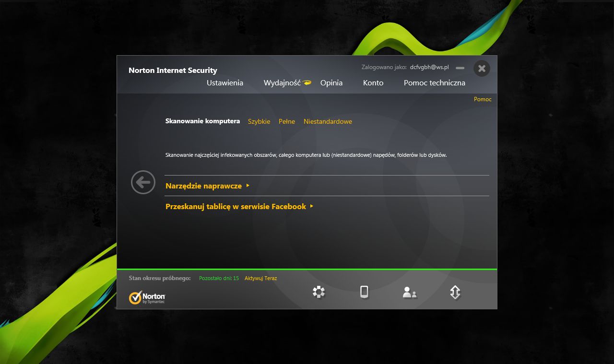Open the family users icon in footer

(410, 293)
